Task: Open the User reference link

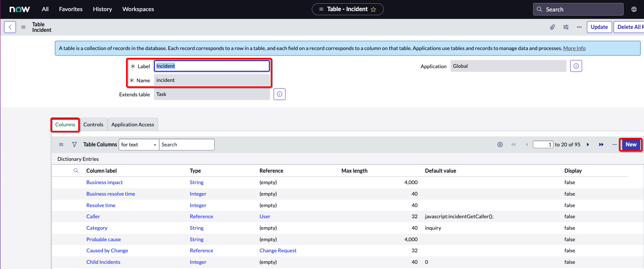Action: click(265, 216)
